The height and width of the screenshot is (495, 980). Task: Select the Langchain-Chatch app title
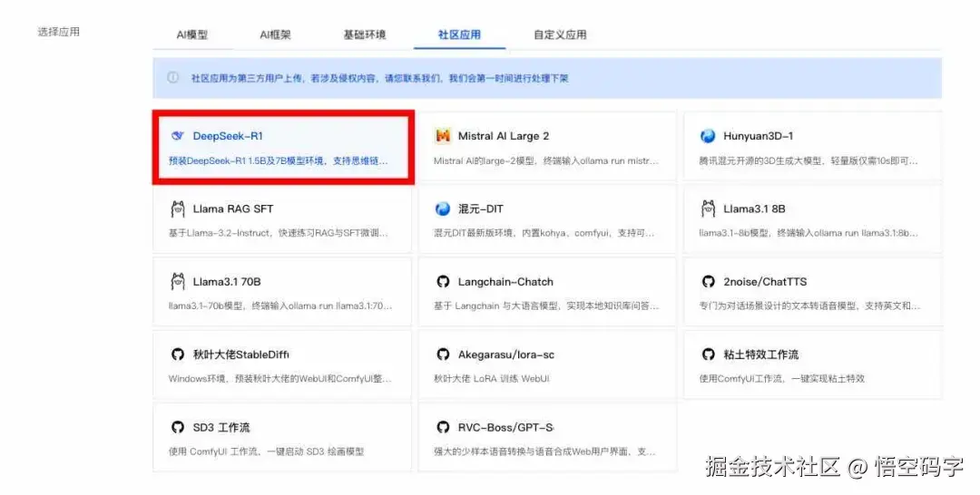pos(505,282)
